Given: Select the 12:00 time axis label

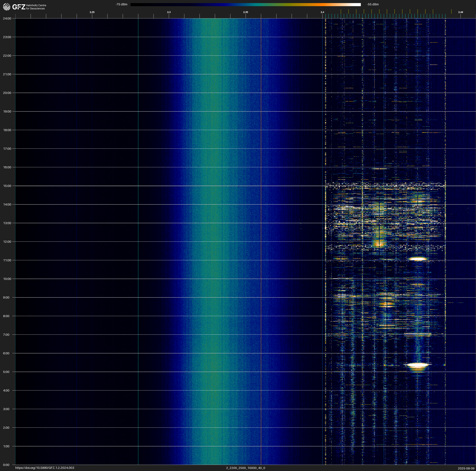Looking at the screenshot, I should coord(7,242).
